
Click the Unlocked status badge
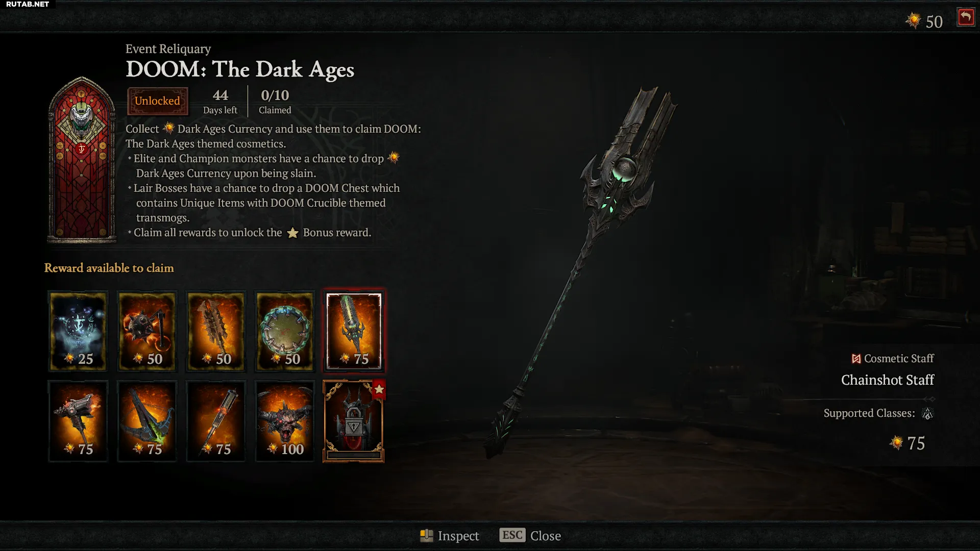click(157, 101)
